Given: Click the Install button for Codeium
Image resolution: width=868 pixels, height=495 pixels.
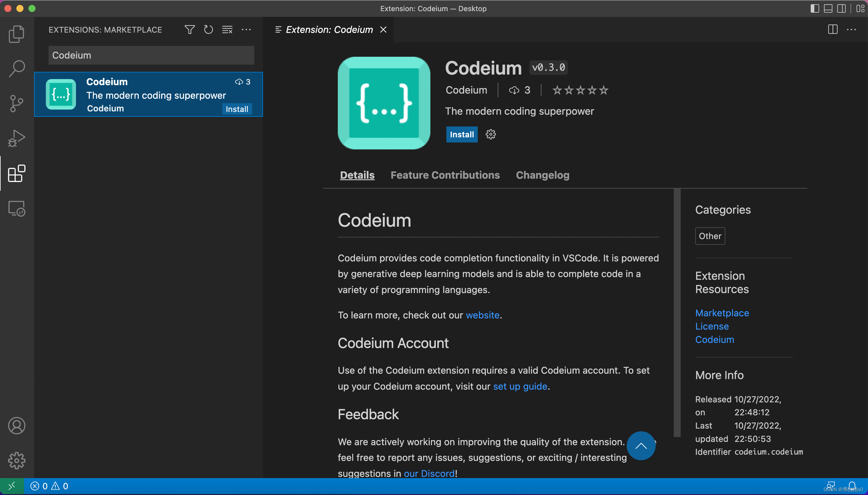Looking at the screenshot, I should 462,134.
